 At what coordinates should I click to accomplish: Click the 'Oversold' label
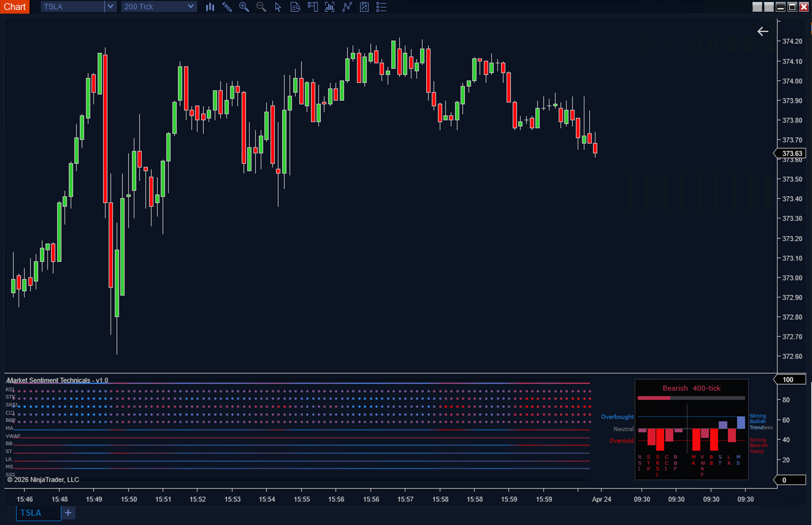click(621, 441)
